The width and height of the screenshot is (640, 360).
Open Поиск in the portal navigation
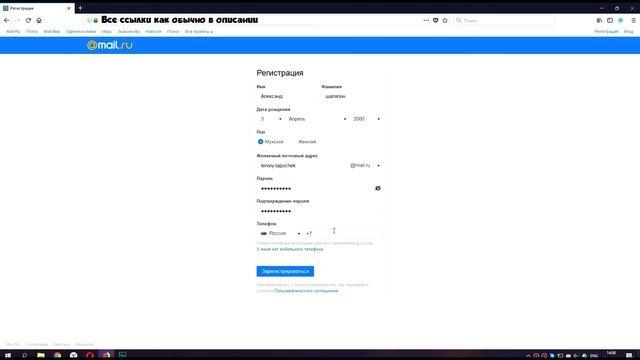(173, 31)
